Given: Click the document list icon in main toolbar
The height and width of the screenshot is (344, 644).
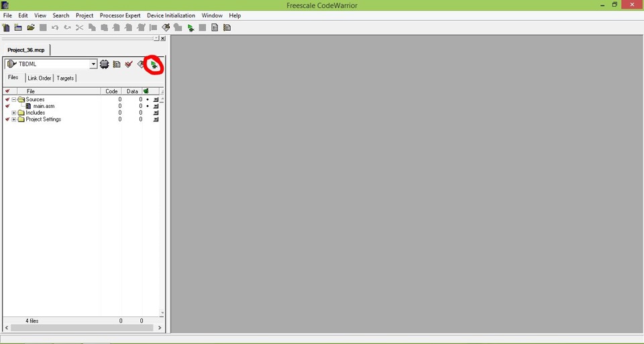Looking at the screenshot, I should (215, 27).
